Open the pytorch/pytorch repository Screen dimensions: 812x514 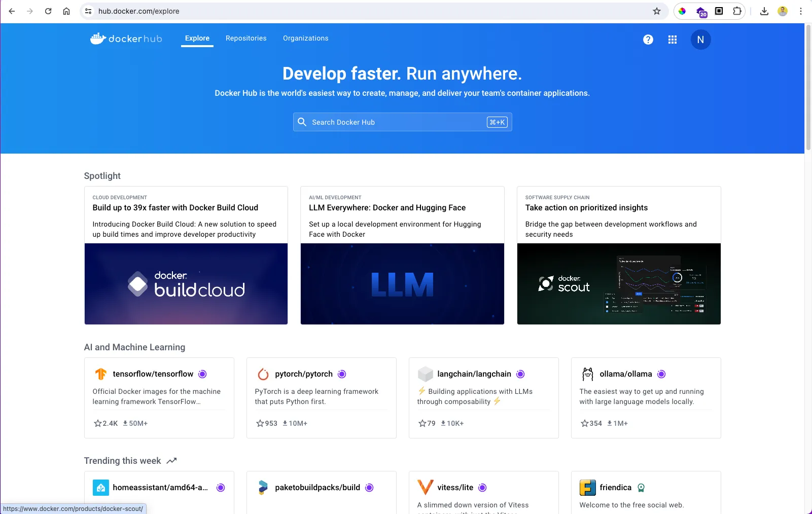pos(304,374)
